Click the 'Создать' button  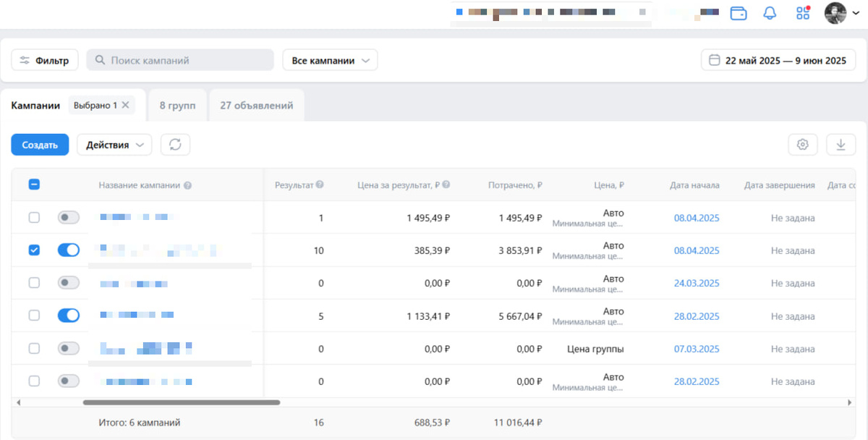tap(40, 145)
